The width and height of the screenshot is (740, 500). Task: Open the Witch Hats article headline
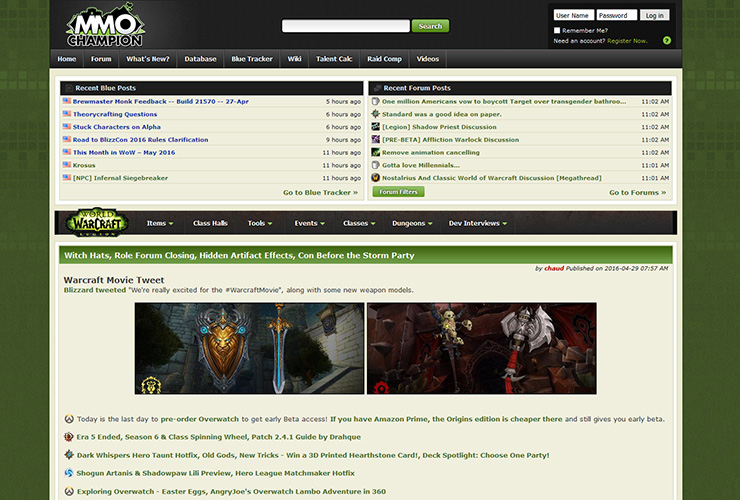tap(239, 255)
